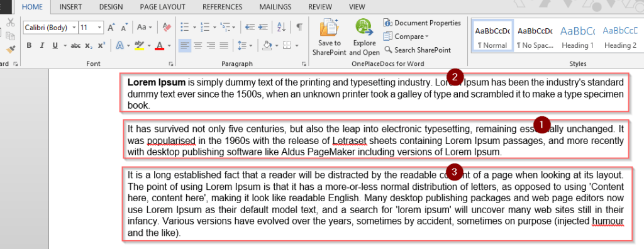Open the VIEW tab
644x249 pixels.
[357, 6]
